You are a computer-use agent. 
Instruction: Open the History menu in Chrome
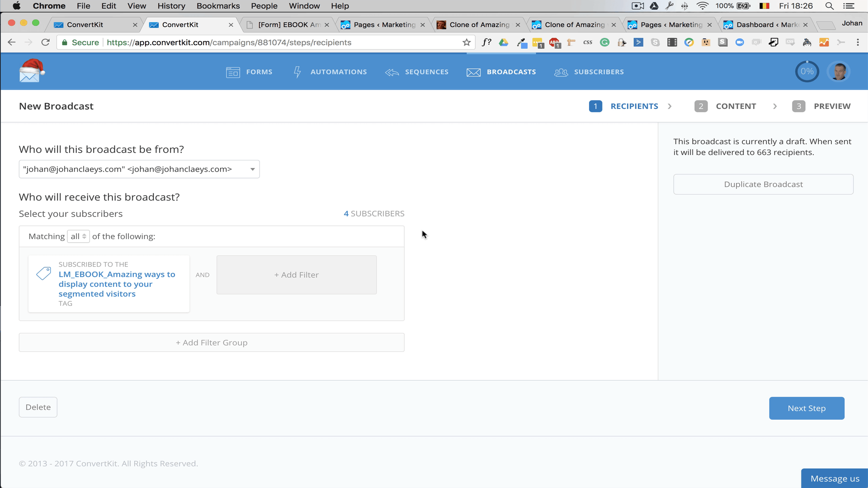170,6
